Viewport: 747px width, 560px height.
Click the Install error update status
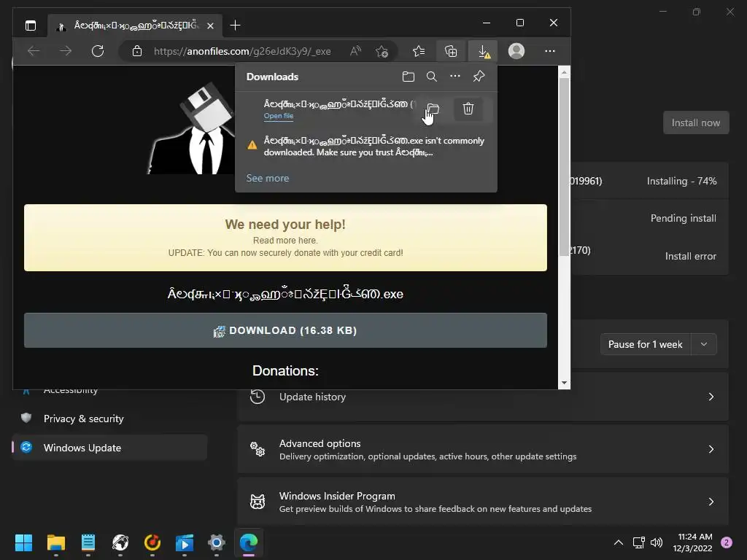coord(690,256)
